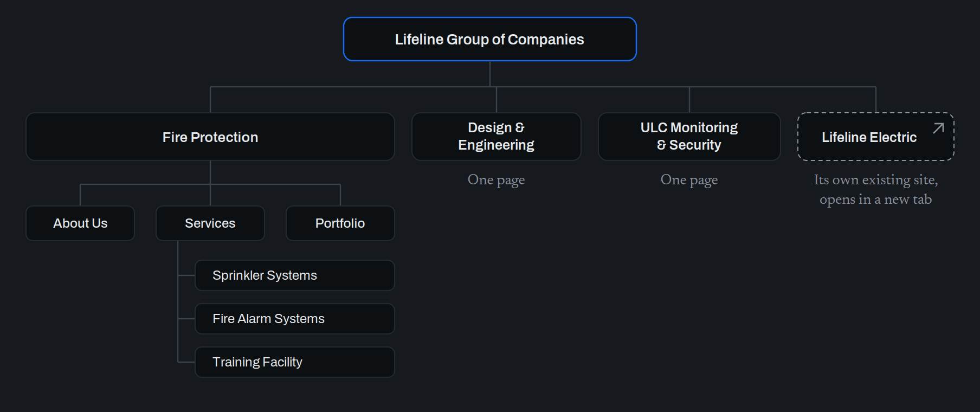Select the Services node
This screenshot has height=412, width=980.
(x=210, y=223)
